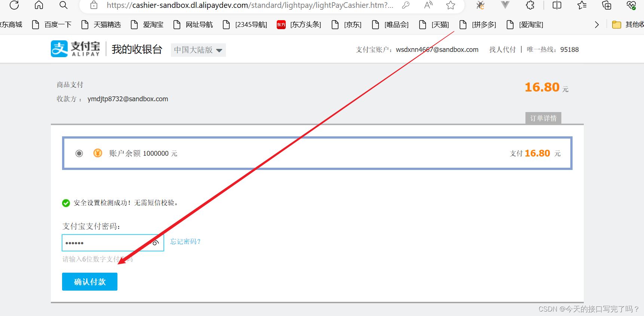View site info via the lock icon

click(94, 5)
